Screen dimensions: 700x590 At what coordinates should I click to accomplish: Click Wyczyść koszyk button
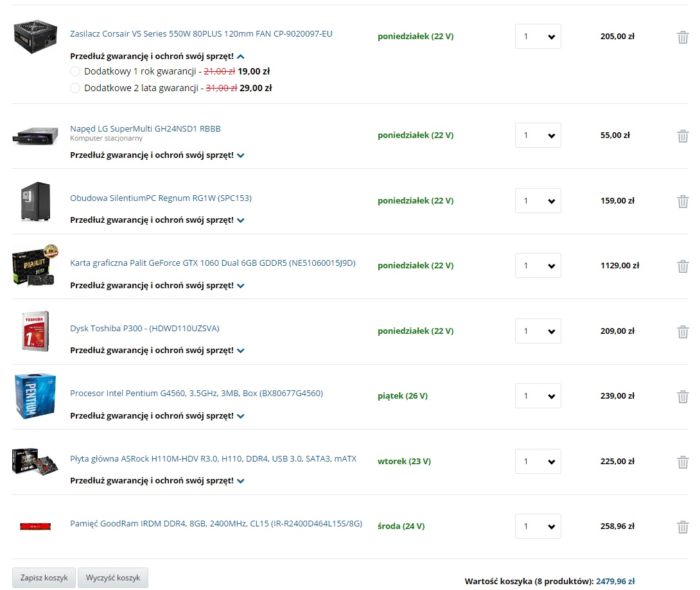pos(113,578)
